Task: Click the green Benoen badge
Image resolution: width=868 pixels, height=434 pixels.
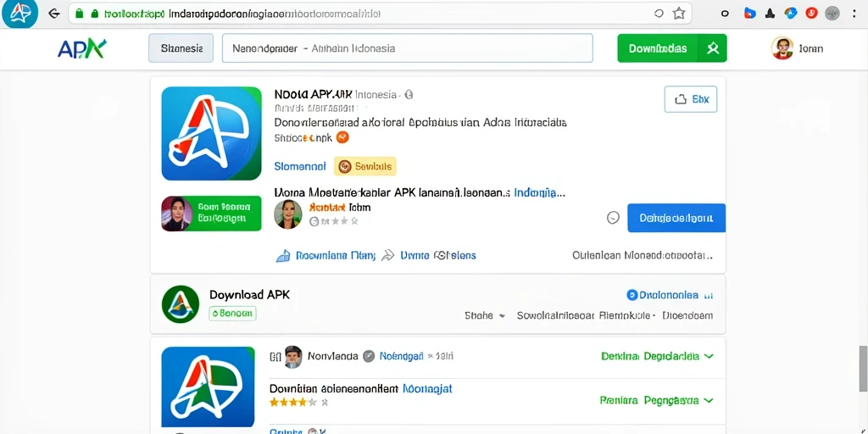Action: pos(232,314)
